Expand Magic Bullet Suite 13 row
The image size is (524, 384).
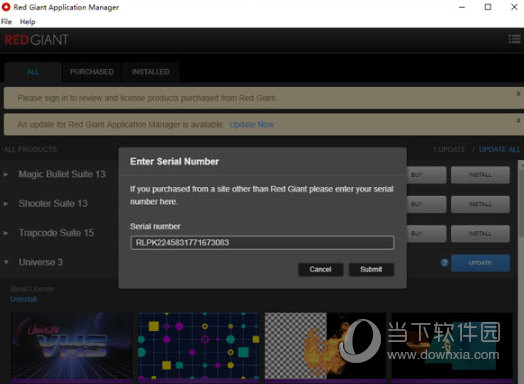6,174
